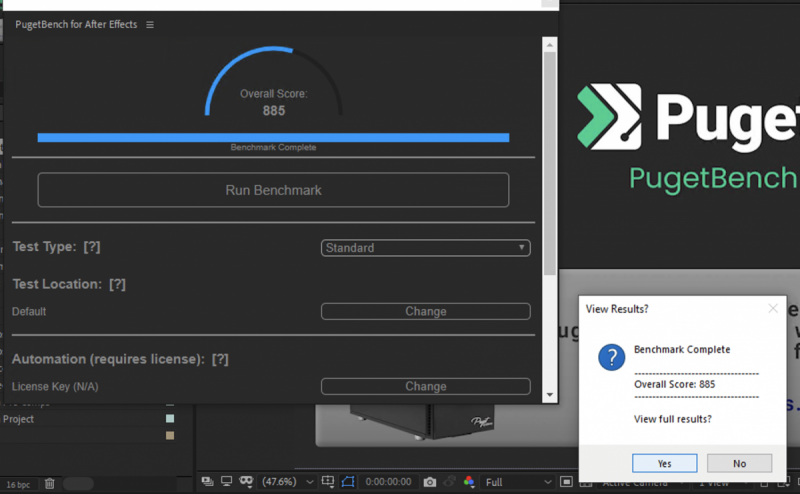Click 'Overall Score: 885' text in the dialog
The width and height of the screenshot is (800, 494).
click(x=674, y=384)
